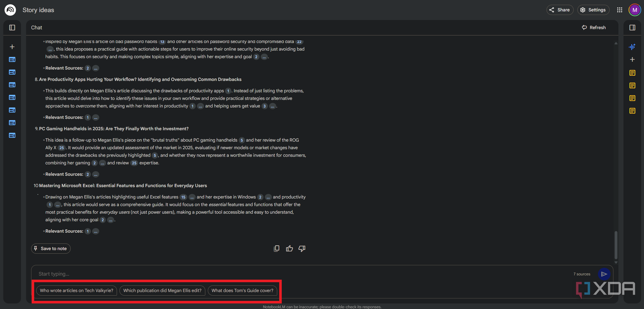The image size is (644, 309).
Task: Open the audio overview icon
Action: (632, 47)
